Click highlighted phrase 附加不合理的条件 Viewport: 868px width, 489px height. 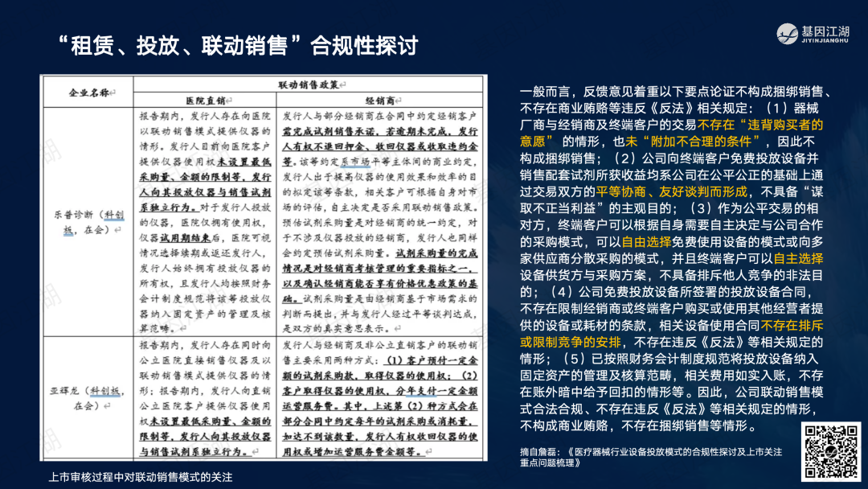coord(672,142)
